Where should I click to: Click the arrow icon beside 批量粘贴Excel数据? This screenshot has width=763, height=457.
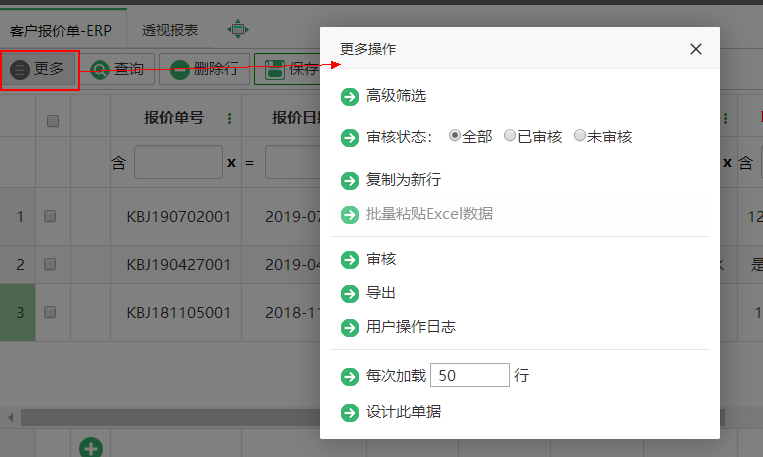click(349, 215)
